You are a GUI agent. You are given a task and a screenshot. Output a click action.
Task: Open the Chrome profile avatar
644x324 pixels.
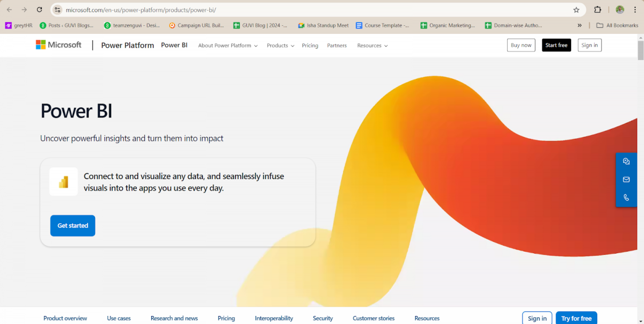tap(620, 10)
